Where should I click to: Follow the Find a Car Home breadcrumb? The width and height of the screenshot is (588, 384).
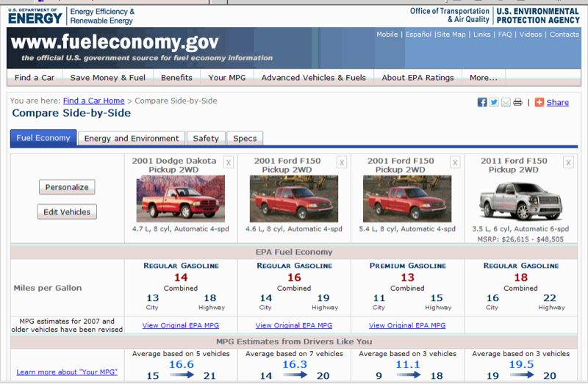click(94, 101)
